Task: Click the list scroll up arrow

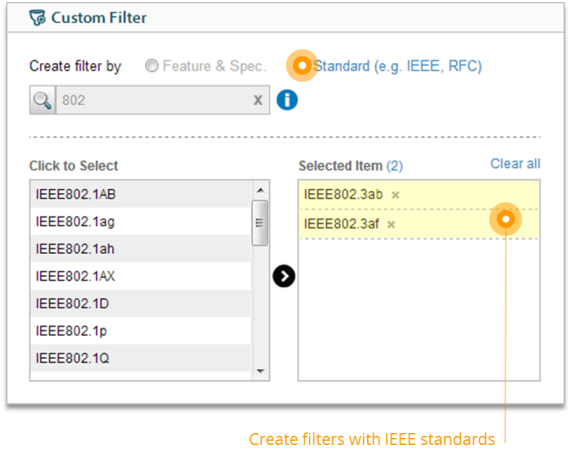Action: (x=260, y=190)
